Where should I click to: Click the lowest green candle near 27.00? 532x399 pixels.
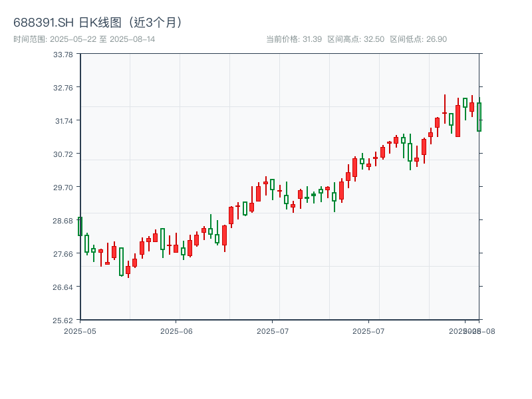point(121,261)
